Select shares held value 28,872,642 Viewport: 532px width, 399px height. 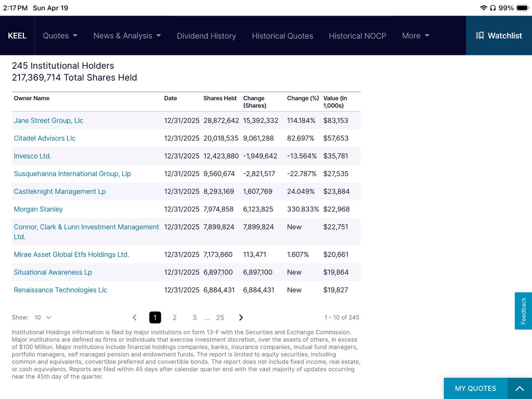click(x=221, y=121)
